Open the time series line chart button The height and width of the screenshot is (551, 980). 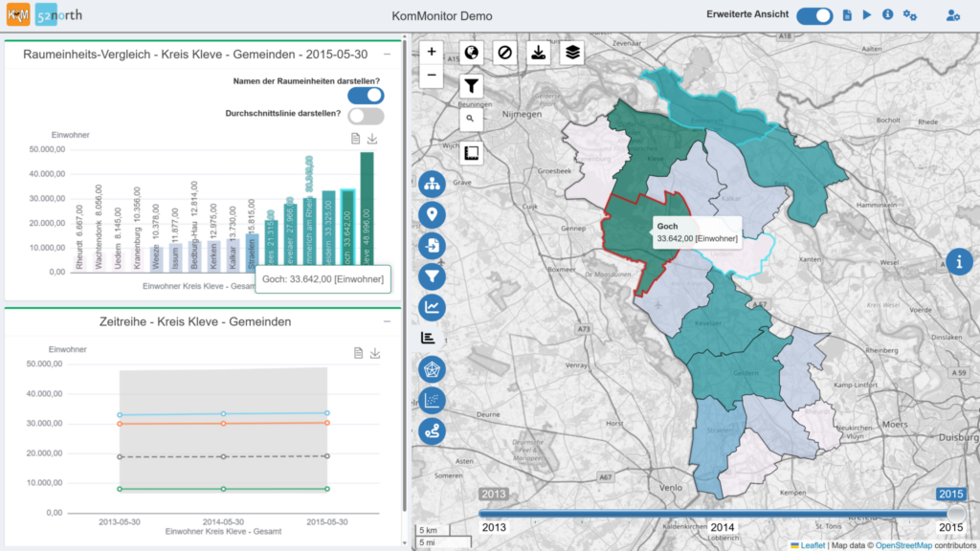coord(432,307)
